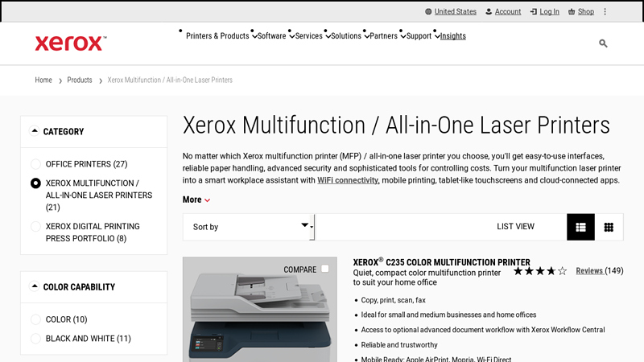Click the person icon beside Account

(489, 11)
